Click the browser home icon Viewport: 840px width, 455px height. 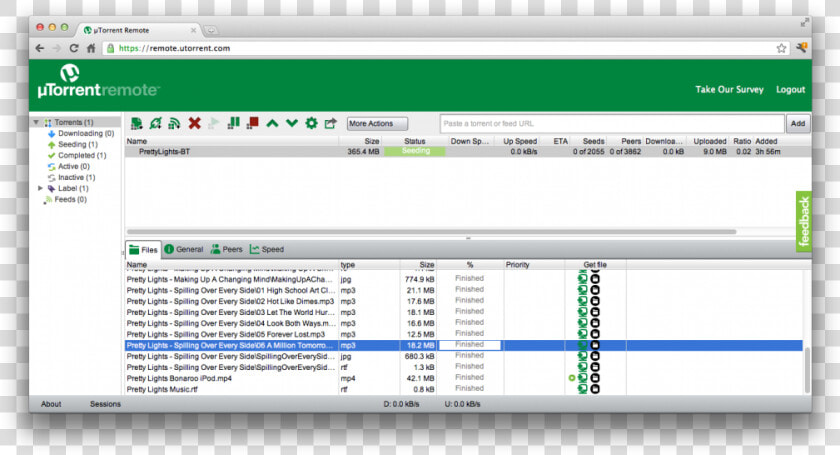(x=91, y=48)
